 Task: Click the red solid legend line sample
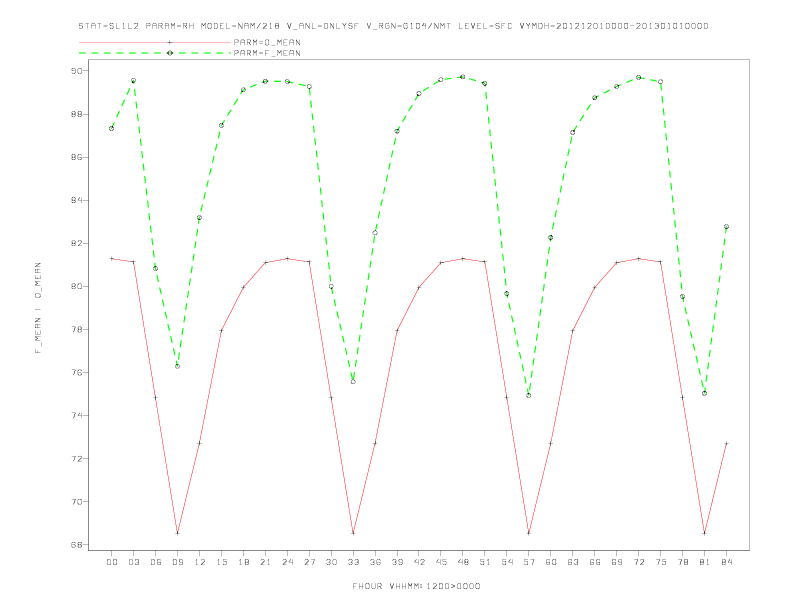155,42
